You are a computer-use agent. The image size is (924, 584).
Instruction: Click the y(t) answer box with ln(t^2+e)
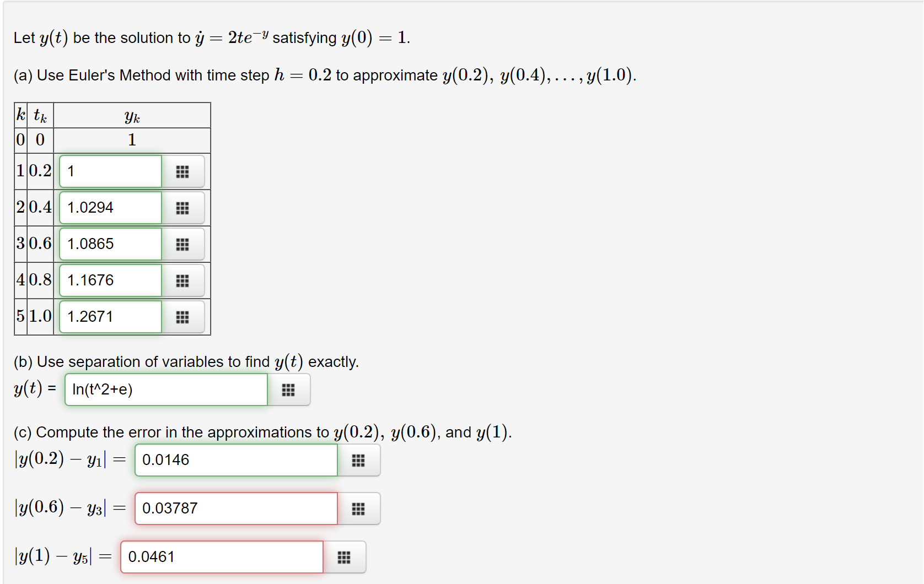coord(165,390)
